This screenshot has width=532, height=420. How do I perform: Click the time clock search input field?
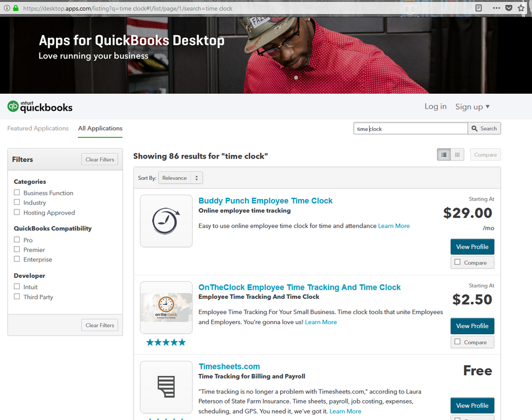pos(411,129)
